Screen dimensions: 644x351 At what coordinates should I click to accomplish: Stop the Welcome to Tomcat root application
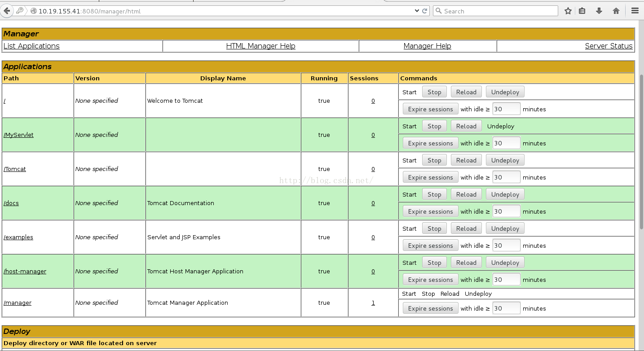click(x=434, y=92)
